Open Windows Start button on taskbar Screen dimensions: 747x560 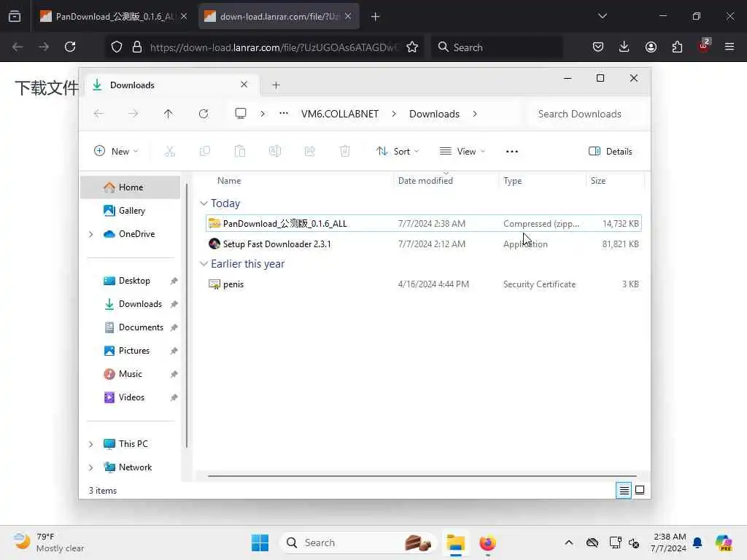coord(260,542)
